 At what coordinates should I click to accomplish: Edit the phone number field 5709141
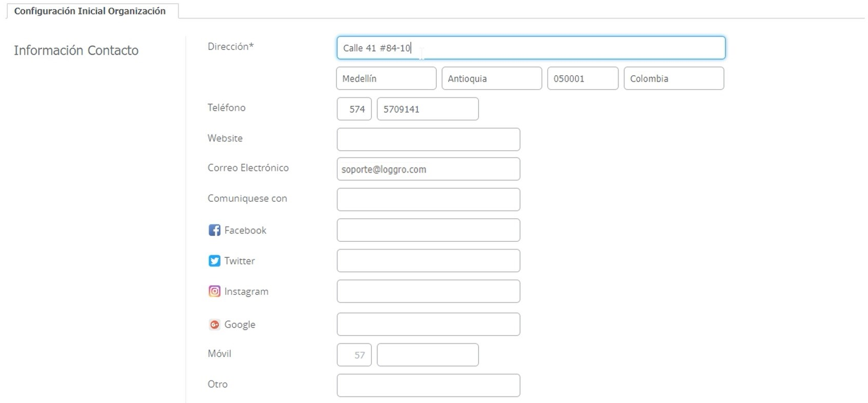click(428, 109)
